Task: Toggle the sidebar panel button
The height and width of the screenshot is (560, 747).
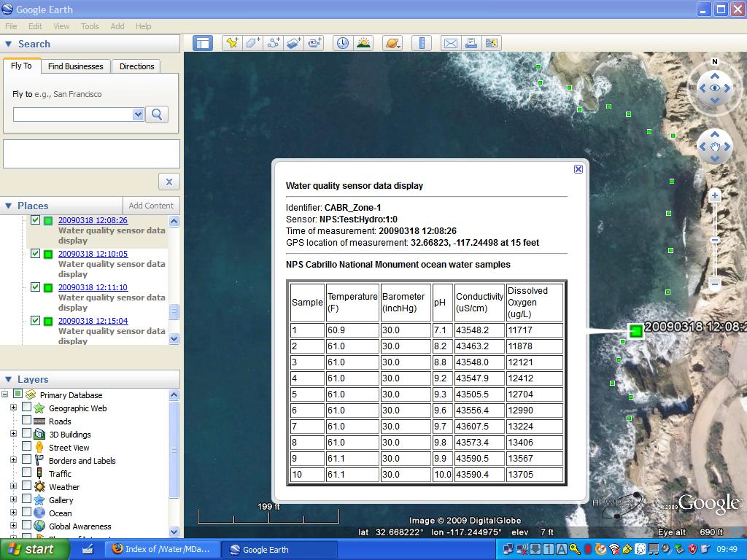Action: click(x=203, y=43)
